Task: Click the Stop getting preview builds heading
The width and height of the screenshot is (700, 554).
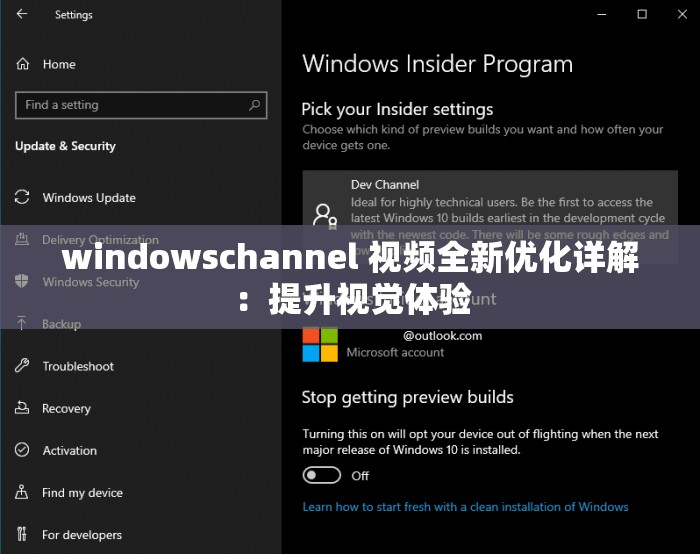Action: coord(408,397)
